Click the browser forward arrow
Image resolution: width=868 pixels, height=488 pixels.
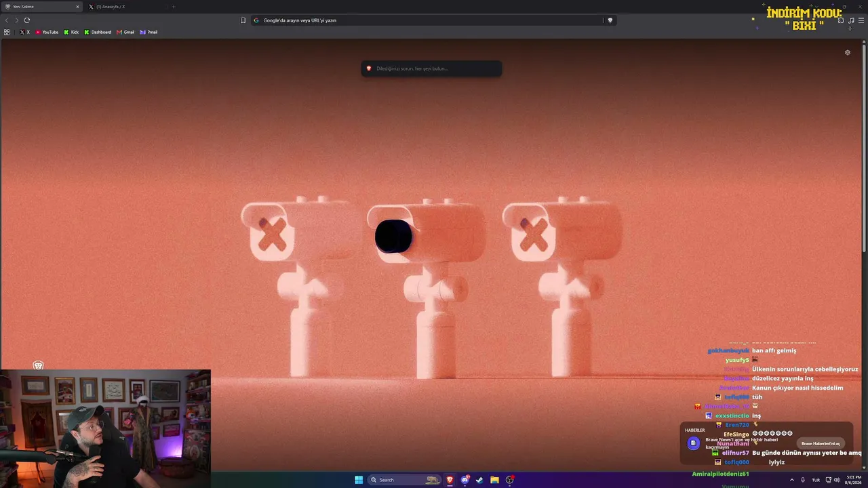(x=17, y=20)
